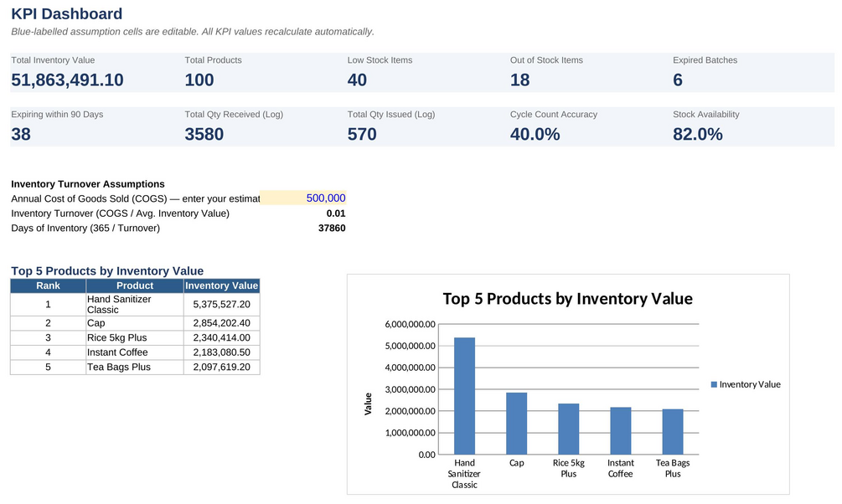Click the Inventory Turnover Assumptions heading
The image size is (842, 504).
click(88, 184)
